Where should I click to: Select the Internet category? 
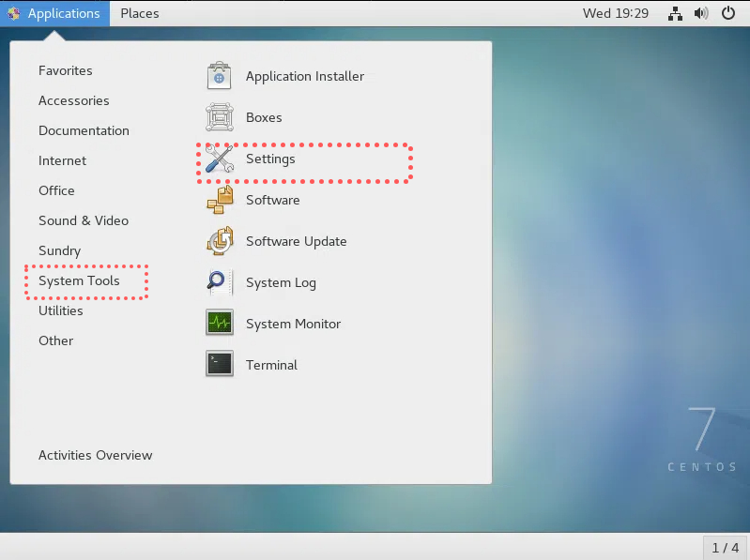62,161
